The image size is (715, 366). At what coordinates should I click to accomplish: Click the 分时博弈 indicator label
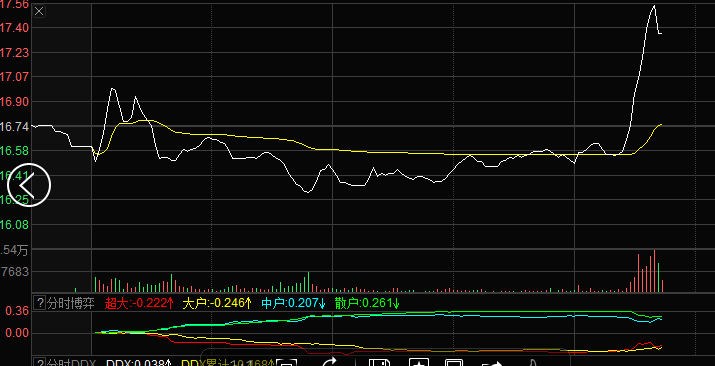pos(71,303)
